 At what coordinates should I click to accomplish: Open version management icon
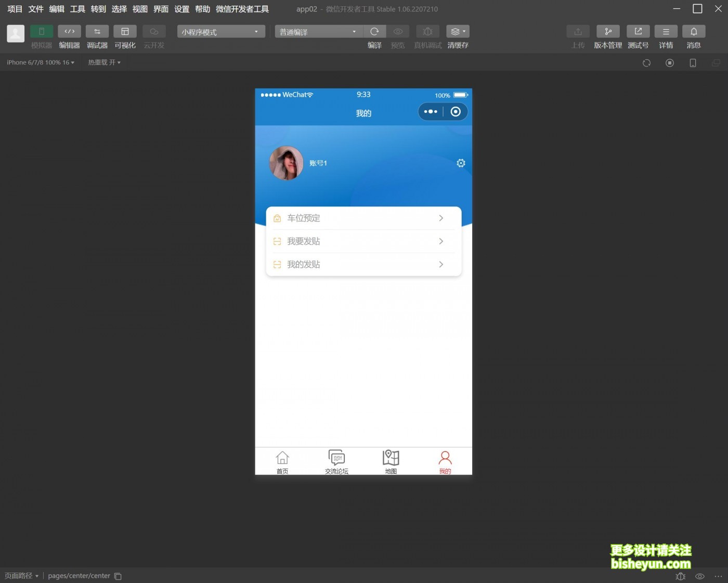608,32
